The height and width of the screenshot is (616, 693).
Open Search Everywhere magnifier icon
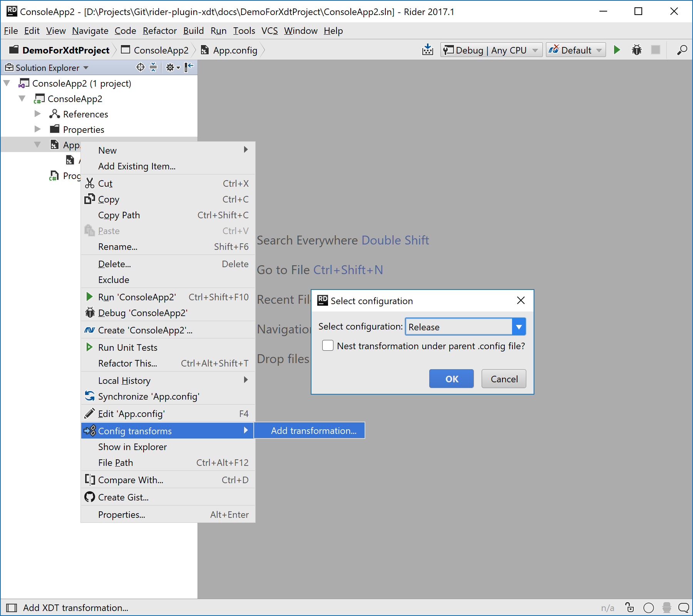(x=682, y=50)
